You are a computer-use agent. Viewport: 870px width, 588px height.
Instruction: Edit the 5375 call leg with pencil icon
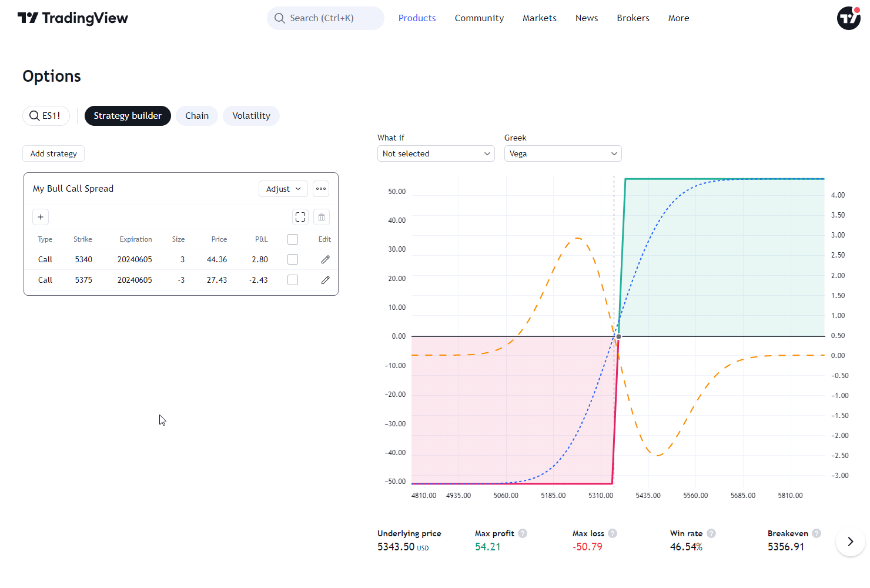(x=325, y=280)
